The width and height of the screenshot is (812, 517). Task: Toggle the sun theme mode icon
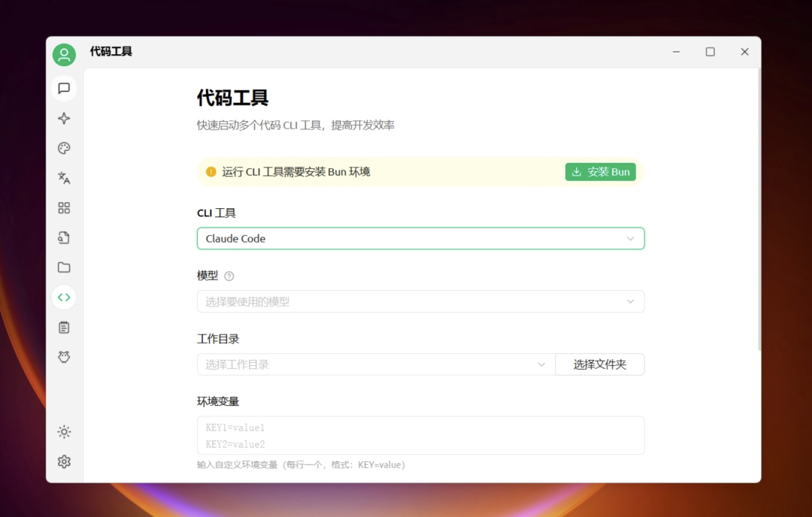point(64,432)
